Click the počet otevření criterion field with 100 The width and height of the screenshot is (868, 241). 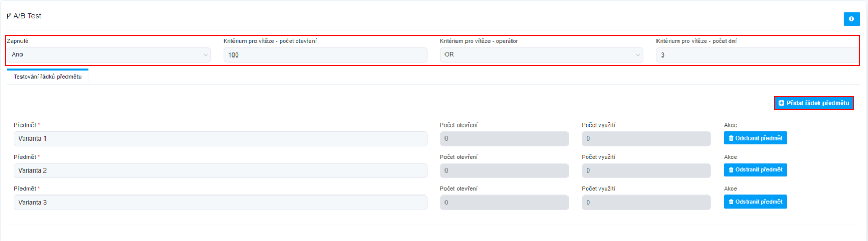325,55
